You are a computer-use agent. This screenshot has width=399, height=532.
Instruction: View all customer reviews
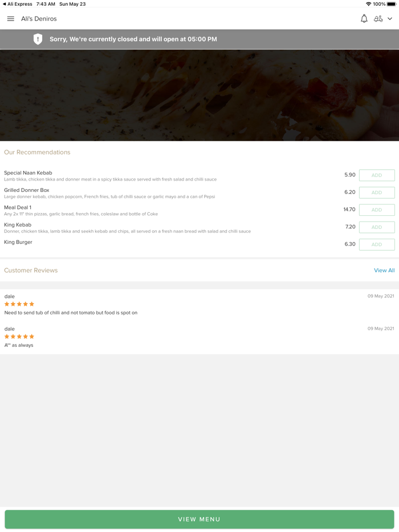click(384, 271)
